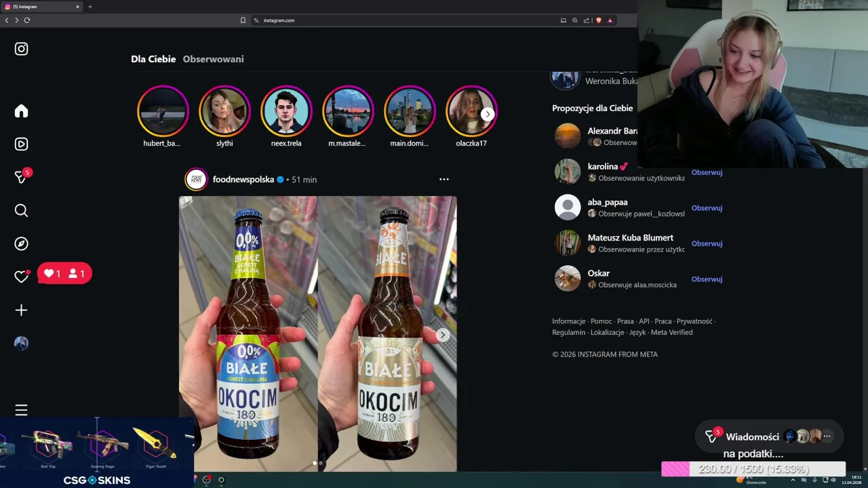Open the hamburger More menu

coord(21,410)
